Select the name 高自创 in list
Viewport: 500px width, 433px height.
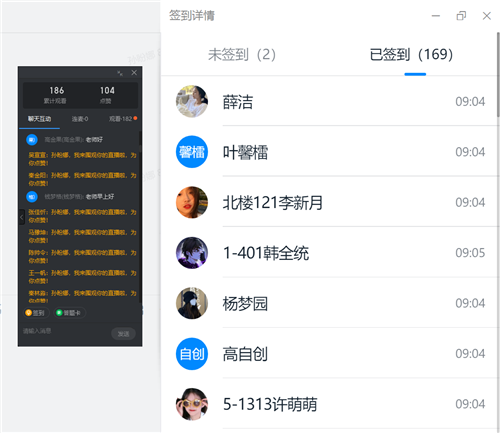pos(245,354)
